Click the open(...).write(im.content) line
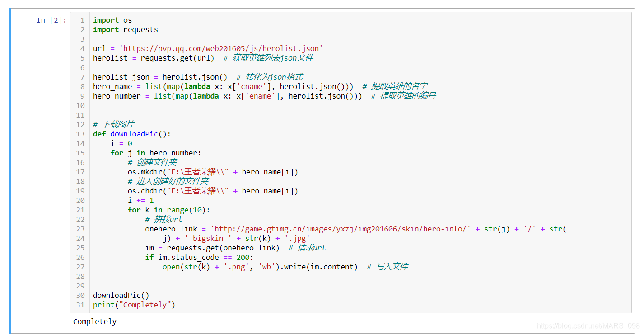Viewport: 644px width, 334px height. [260, 267]
